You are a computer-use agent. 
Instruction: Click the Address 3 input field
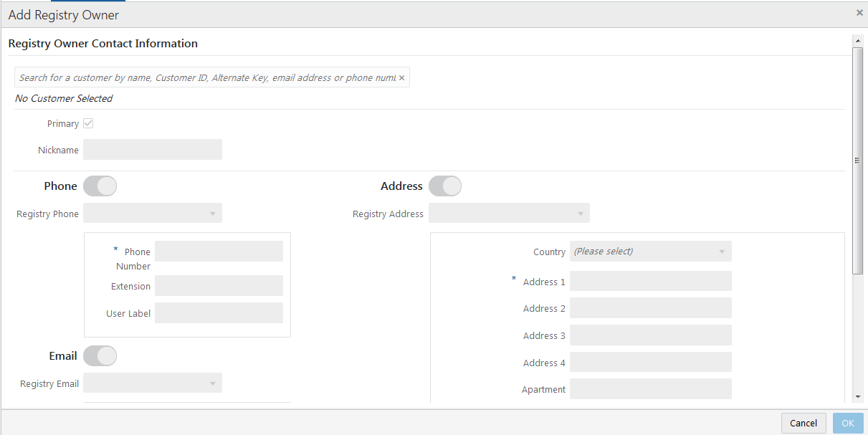tap(651, 335)
